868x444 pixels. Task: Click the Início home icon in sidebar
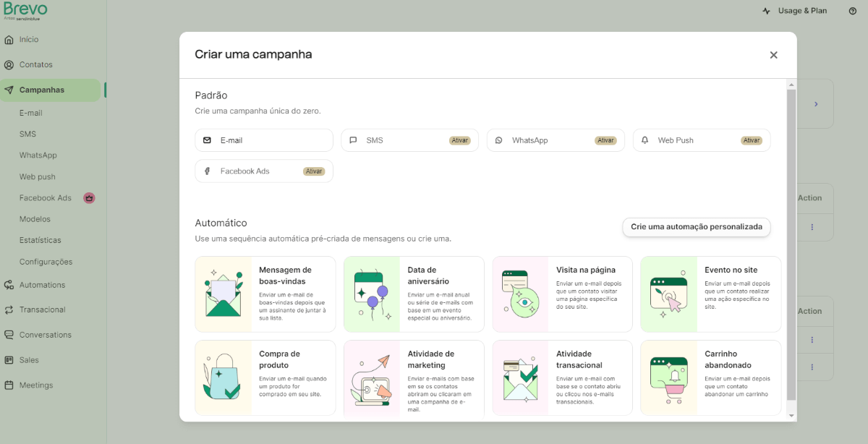tap(9, 40)
